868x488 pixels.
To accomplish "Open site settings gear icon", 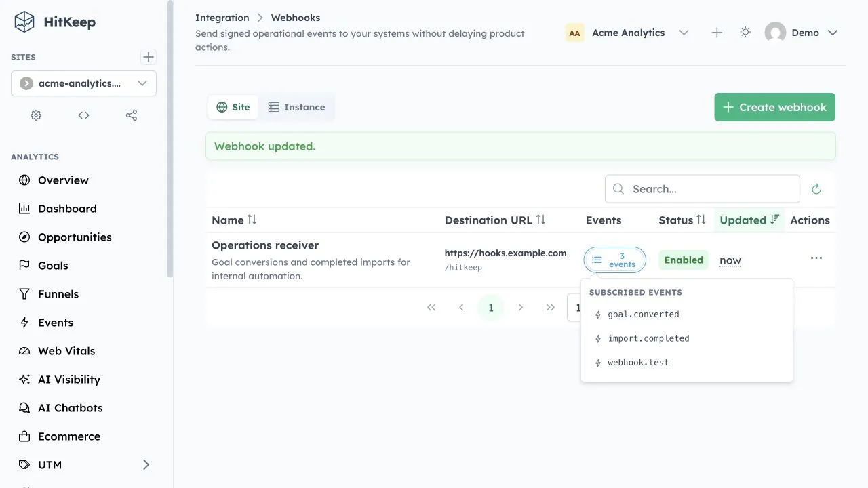I will pos(36,115).
